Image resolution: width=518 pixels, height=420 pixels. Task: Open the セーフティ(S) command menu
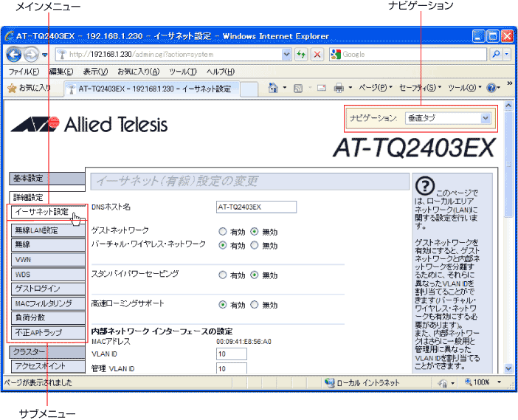(420, 88)
